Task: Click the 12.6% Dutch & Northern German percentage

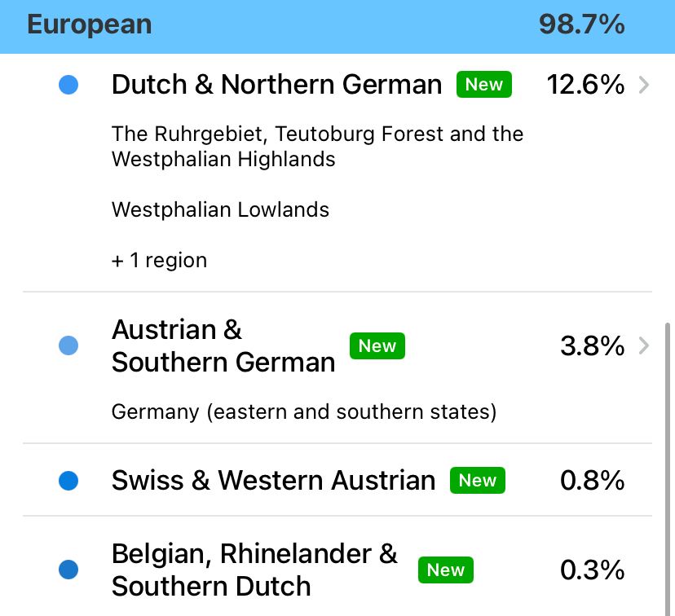Action: click(585, 85)
